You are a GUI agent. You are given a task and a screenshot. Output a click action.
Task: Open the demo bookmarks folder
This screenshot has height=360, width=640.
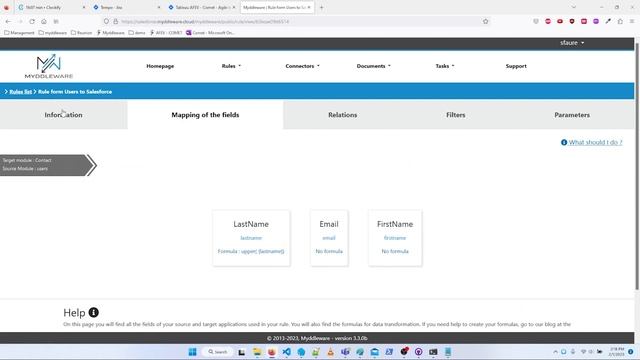click(x=137, y=33)
